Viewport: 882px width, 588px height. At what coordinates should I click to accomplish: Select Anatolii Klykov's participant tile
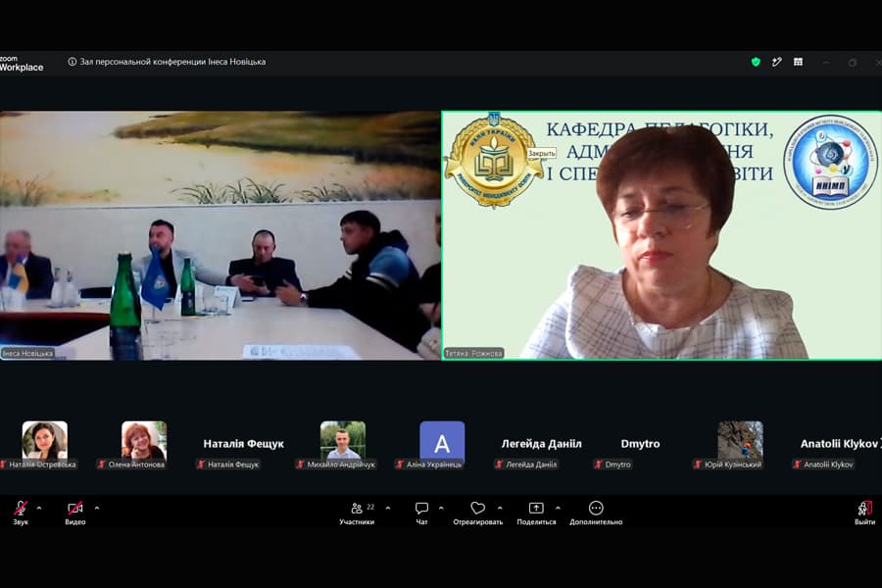pos(839,444)
